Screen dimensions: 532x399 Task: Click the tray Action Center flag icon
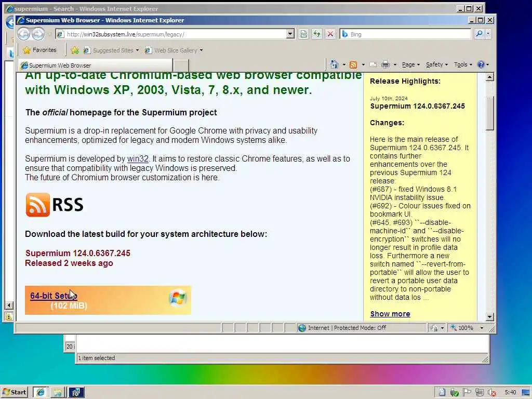tap(467, 393)
